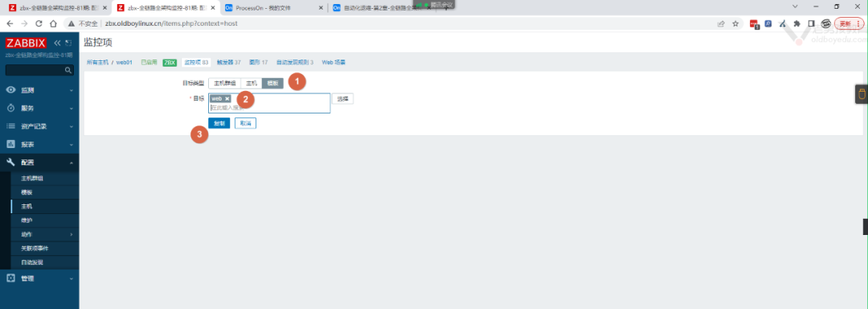The image size is (868, 309).
Task: Select 主机群组 target type
Action: coord(225,83)
